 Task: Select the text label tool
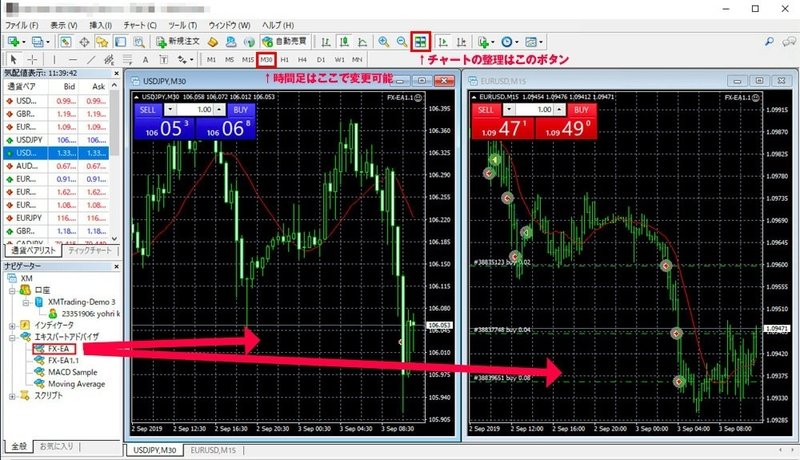tap(163, 60)
